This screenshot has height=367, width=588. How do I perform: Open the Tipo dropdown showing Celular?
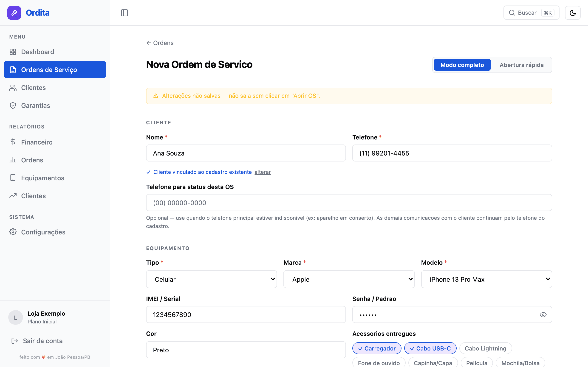click(x=211, y=279)
